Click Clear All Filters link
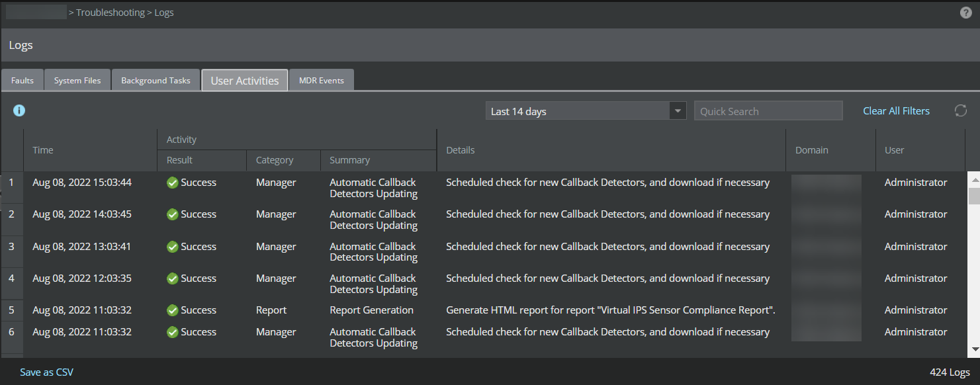The height and width of the screenshot is (385, 980). (x=896, y=111)
